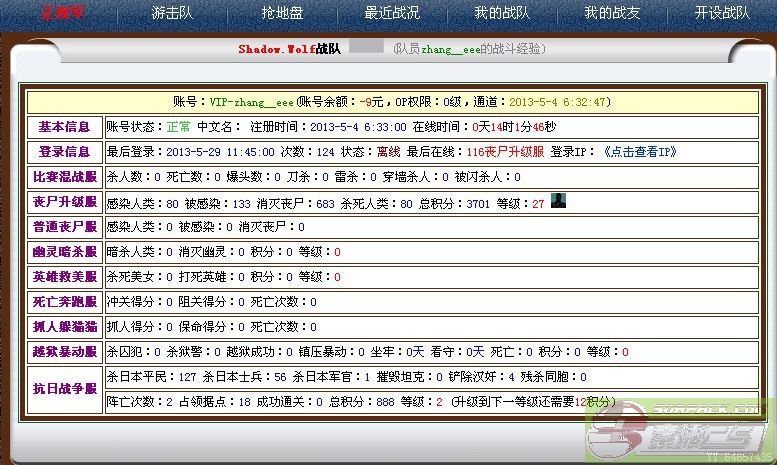Click the 丧尸升级服 row label
Image resolution: width=777 pixels, height=465 pixels.
point(64,202)
